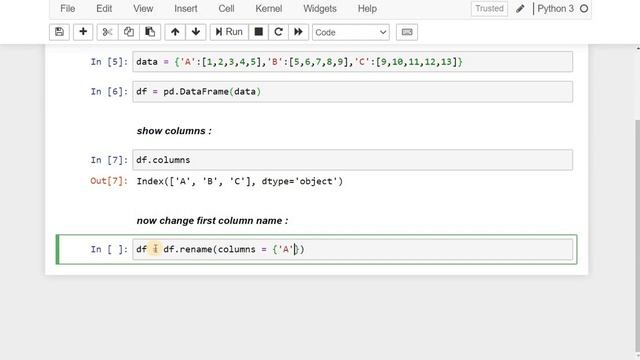640x360 pixels.
Task: Restart the kernel with the circular arrow icon
Action: tap(278, 32)
